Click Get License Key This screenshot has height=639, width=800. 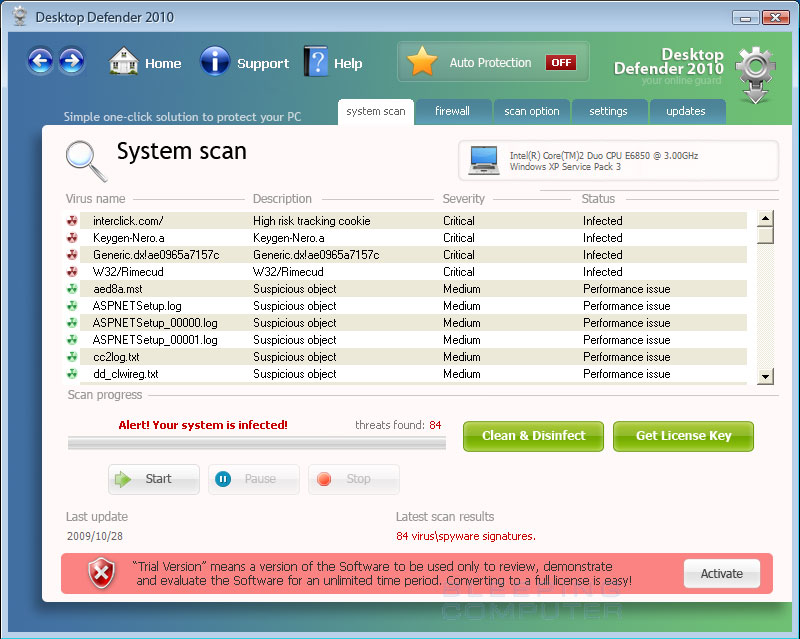pos(683,436)
